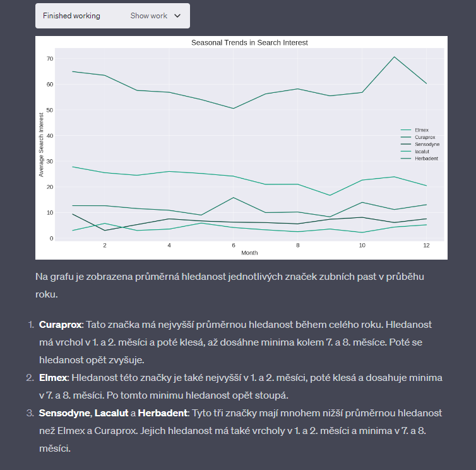This screenshot has height=470, width=476.
Task: Click the Curaprox legend entry
Action: [418, 137]
